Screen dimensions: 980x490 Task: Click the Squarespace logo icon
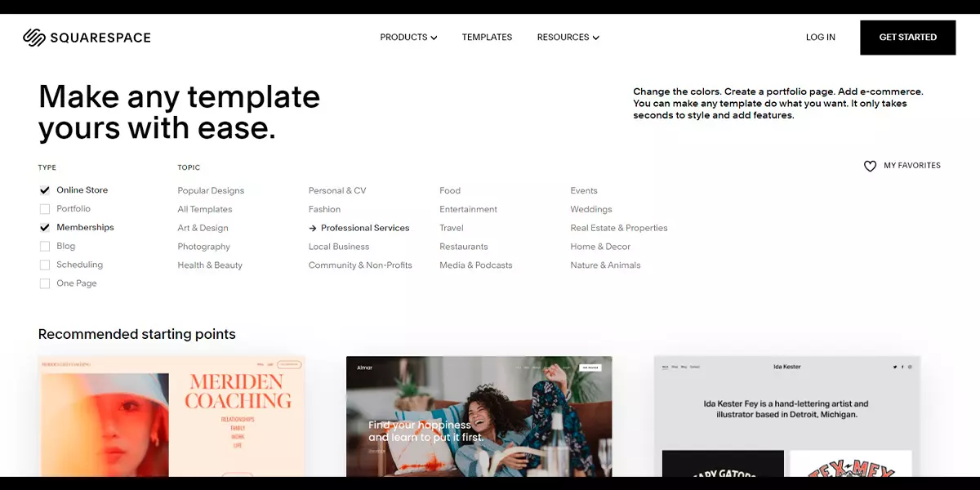[34, 38]
